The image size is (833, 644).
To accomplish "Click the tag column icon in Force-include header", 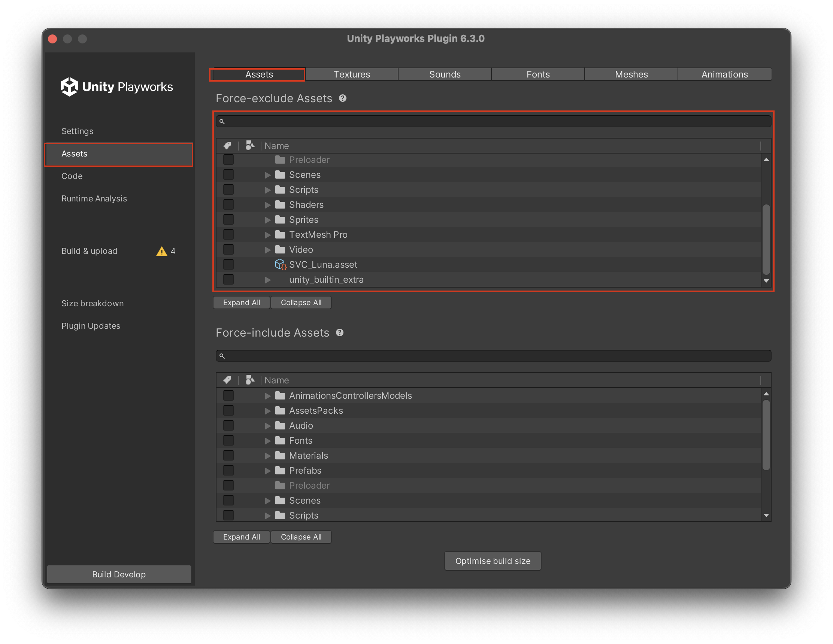I will point(227,380).
